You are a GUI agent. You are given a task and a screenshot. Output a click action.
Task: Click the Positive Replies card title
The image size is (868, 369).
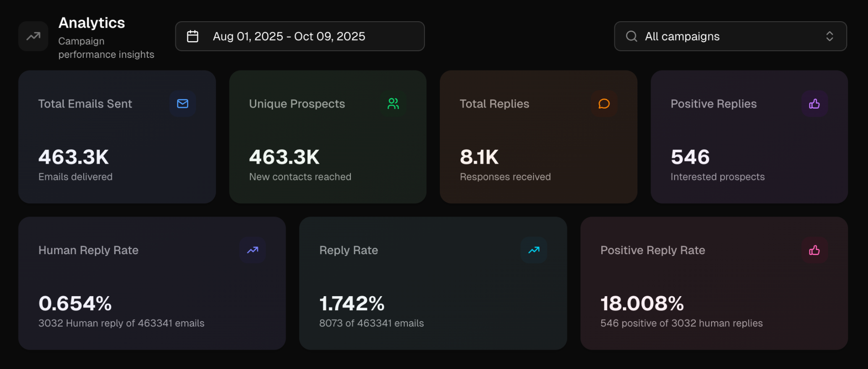(x=714, y=104)
